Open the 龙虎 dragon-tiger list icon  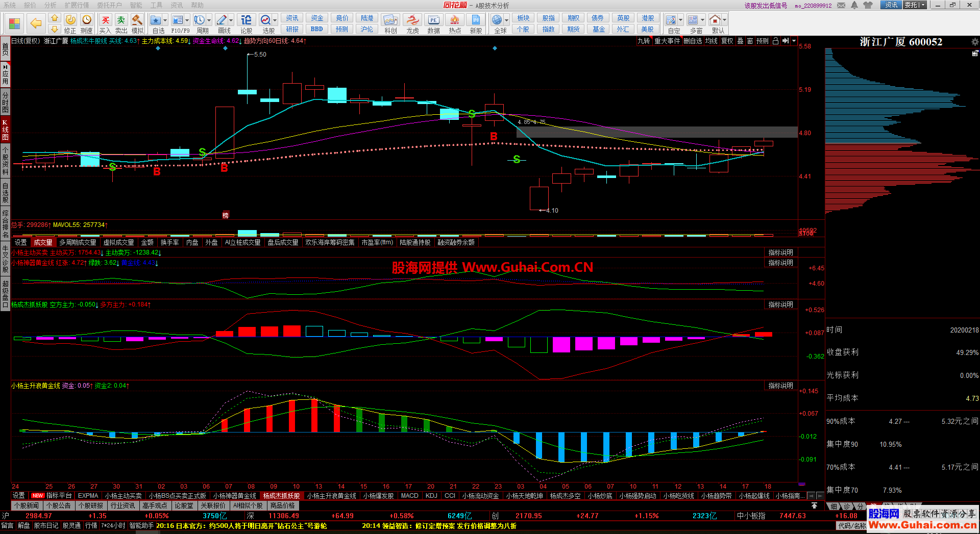coord(412,23)
